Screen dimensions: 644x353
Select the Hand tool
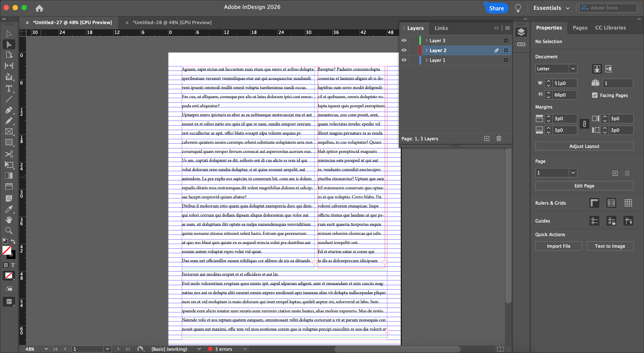click(9, 220)
